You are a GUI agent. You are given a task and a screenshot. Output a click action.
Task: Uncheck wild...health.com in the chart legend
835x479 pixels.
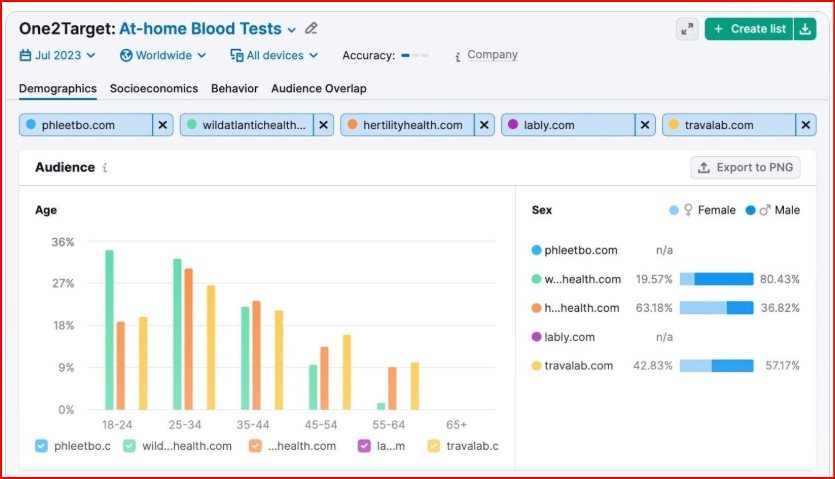coord(129,446)
